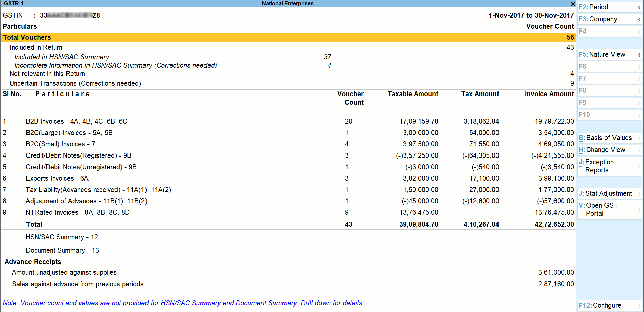Screen dimensions: 644x312
Task: Drill into Uncertain Transactions (Corrections needed)
Action: coord(75,83)
